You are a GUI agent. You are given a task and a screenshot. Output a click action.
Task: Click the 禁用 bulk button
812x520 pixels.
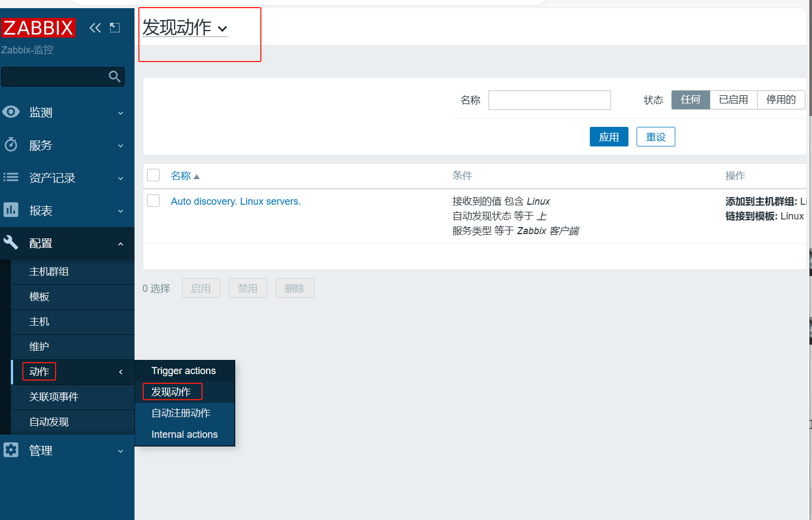(x=248, y=288)
